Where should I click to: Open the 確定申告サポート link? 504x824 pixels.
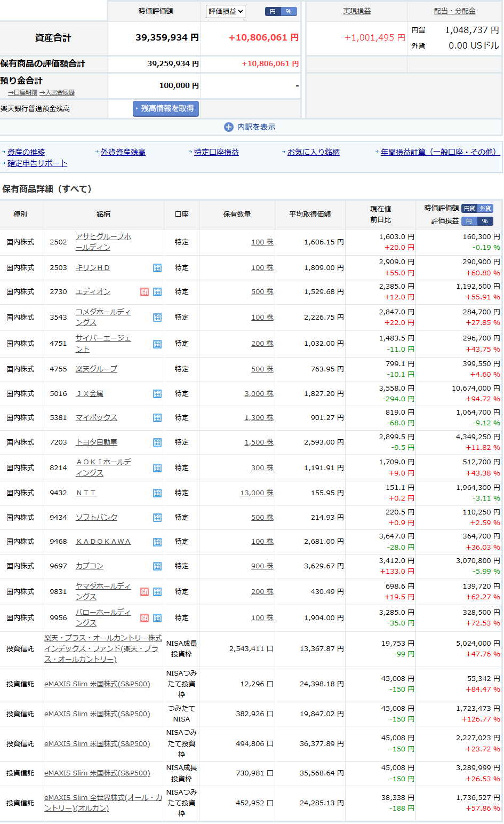click(37, 163)
